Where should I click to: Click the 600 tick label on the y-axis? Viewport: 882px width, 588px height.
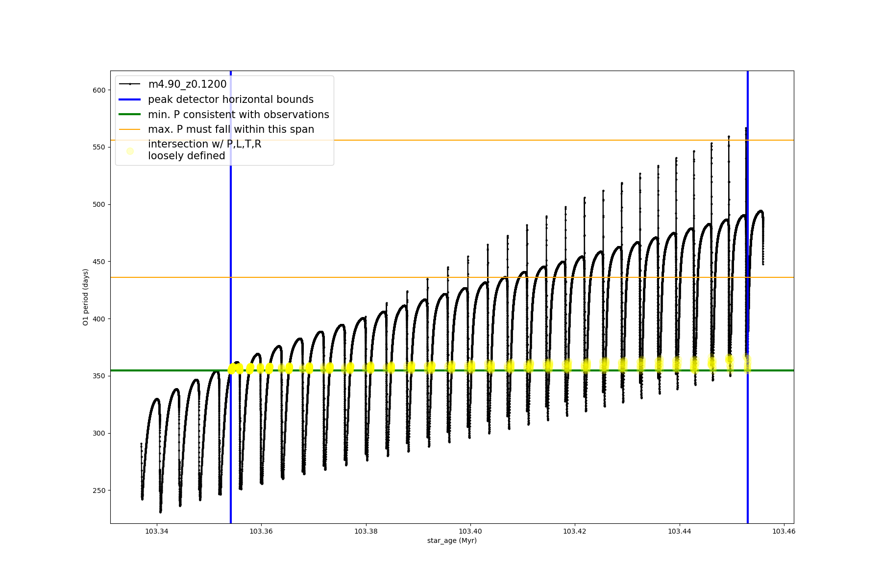point(99,90)
